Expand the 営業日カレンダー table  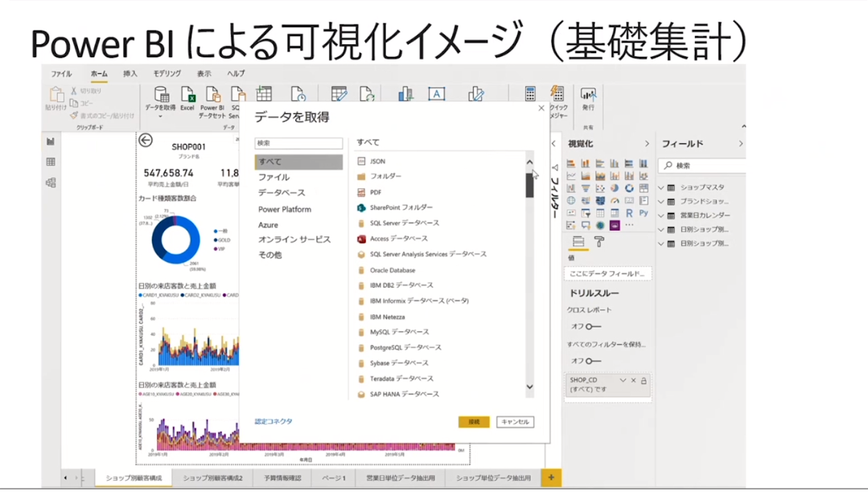coord(661,215)
